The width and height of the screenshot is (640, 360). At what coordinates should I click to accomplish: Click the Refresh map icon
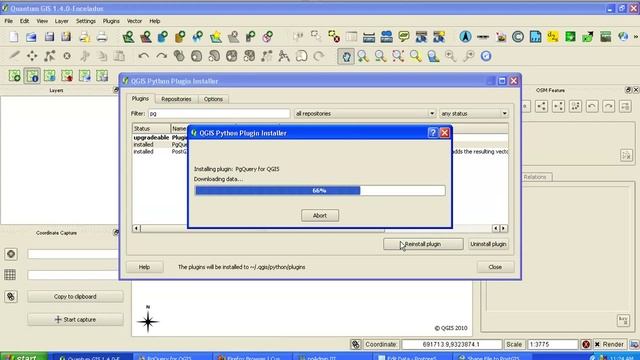[x=486, y=56]
